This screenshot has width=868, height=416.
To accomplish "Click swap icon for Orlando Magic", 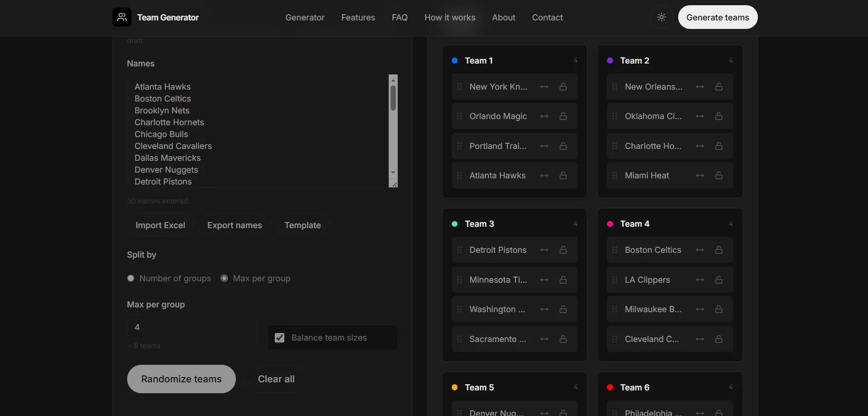I will [544, 116].
